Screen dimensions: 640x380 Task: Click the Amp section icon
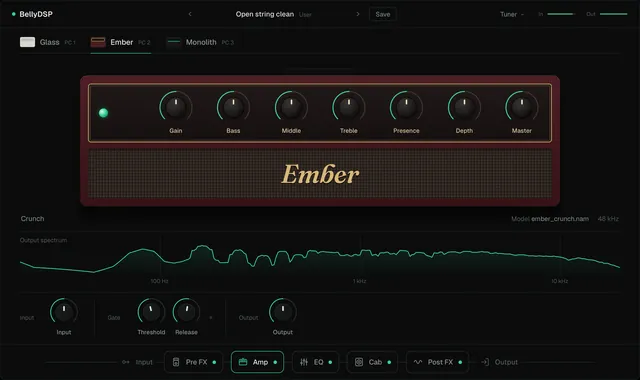tap(243, 362)
